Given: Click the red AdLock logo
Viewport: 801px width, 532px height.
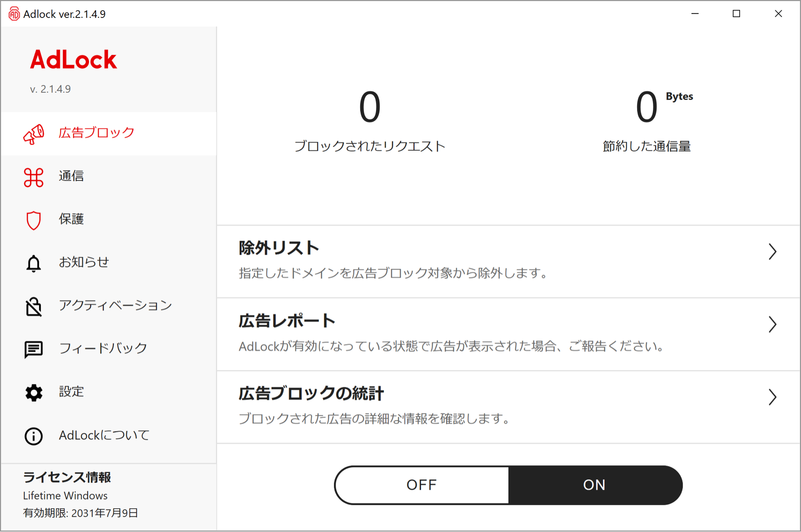Looking at the screenshot, I should (73, 60).
